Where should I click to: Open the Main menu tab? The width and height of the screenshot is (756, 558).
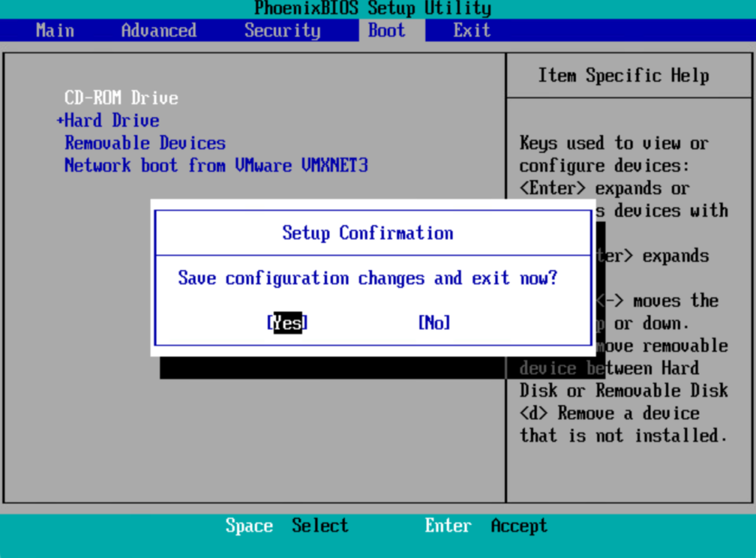pyautogui.click(x=55, y=30)
